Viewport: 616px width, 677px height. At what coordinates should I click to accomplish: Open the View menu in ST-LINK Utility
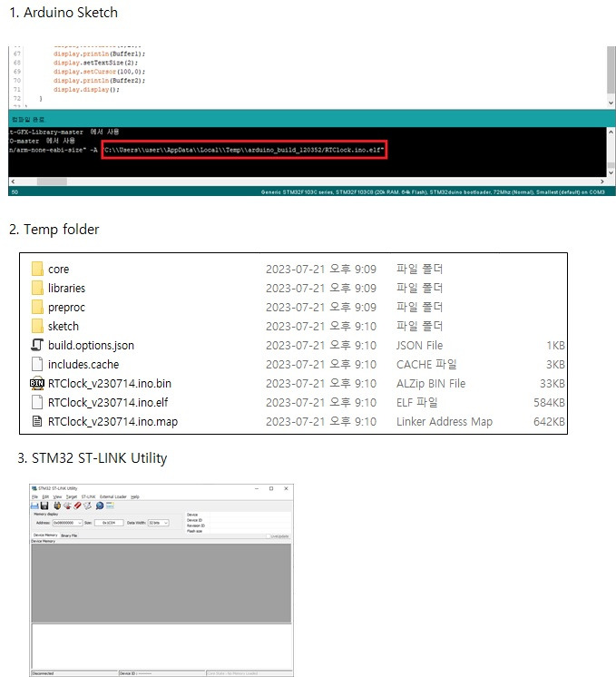(57, 496)
